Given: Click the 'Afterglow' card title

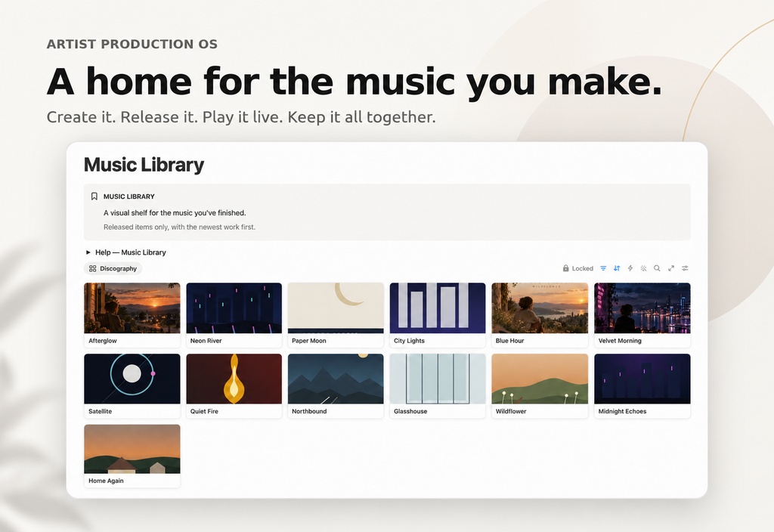Looking at the screenshot, I should (103, 341).
